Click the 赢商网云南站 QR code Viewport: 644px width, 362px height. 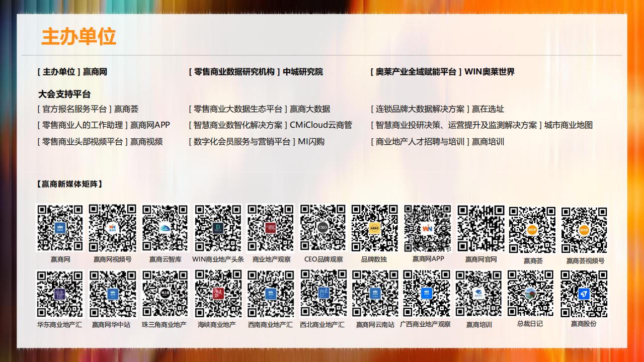tap(375, 294)
